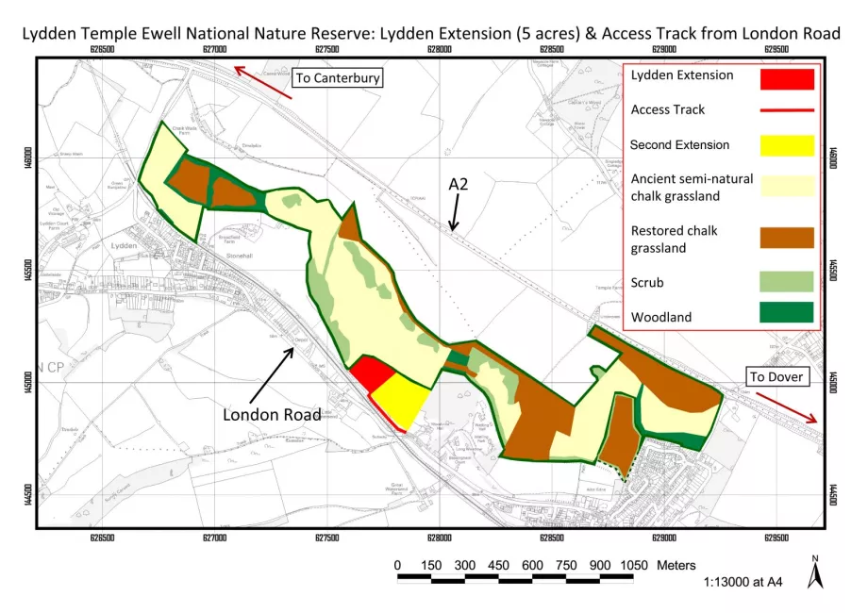Click the dark green Woodland legend swatch
Screen dimensions: 868x613
pos(786,314)
